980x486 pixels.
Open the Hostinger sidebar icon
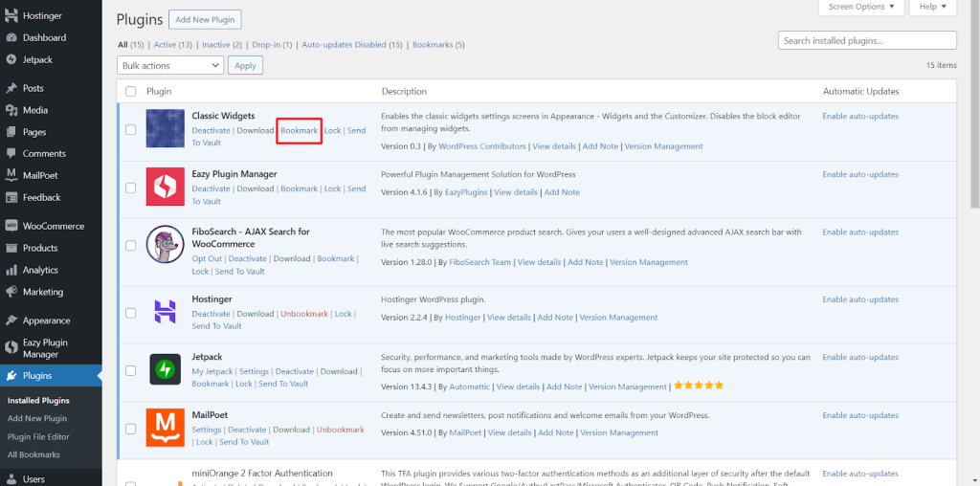(11, 15)
